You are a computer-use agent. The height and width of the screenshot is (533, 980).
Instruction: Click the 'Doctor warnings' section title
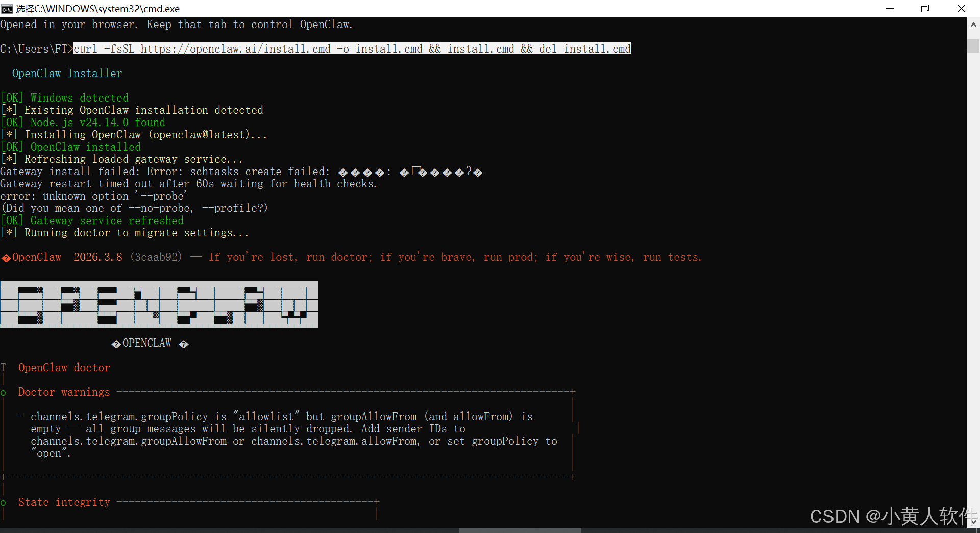pyautogui.click(x=64, y=392)
